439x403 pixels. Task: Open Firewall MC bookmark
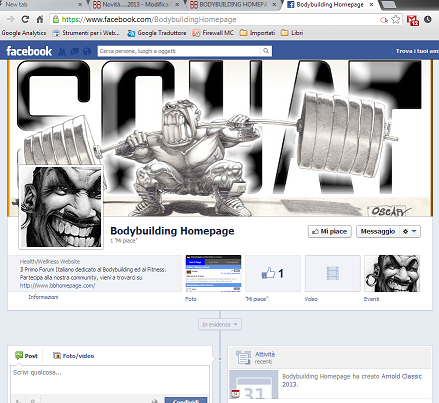pyautogui.click(x=213, y=33)
